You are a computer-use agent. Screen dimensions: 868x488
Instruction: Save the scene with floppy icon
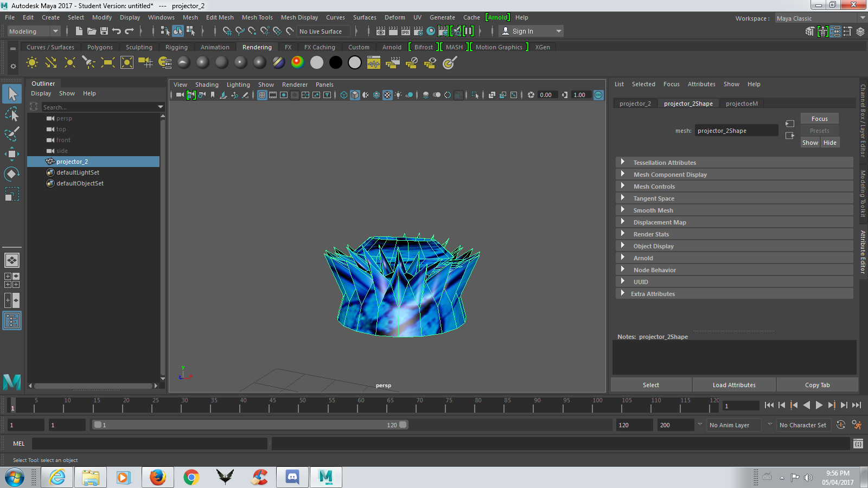click(104, 31)
